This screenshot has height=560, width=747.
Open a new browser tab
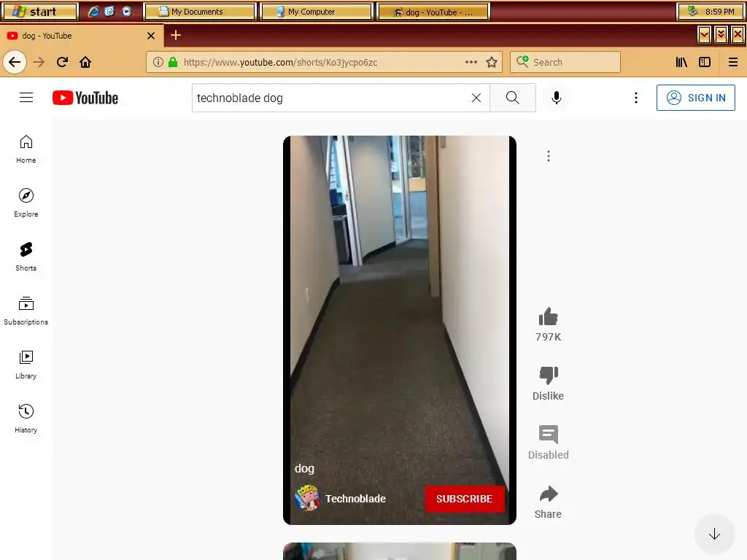coord(176,35)
